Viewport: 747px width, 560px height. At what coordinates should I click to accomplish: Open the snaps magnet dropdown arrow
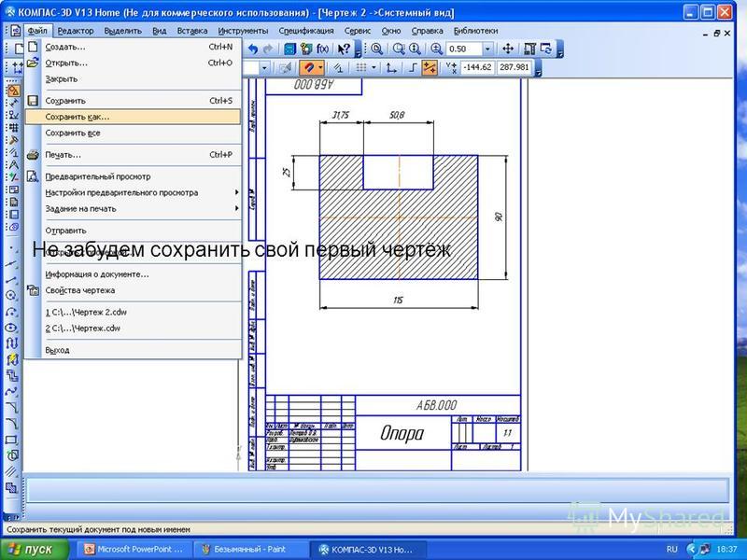[320, 67]
